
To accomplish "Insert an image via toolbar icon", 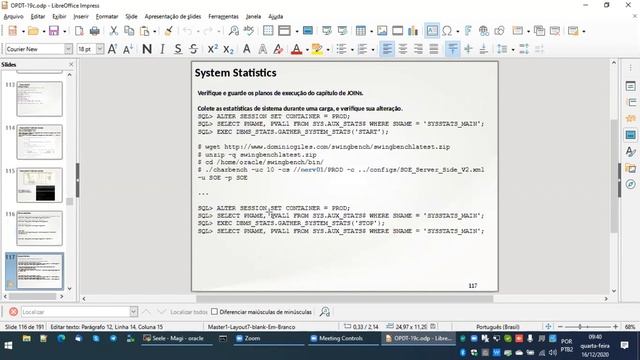I will [382, 31].
